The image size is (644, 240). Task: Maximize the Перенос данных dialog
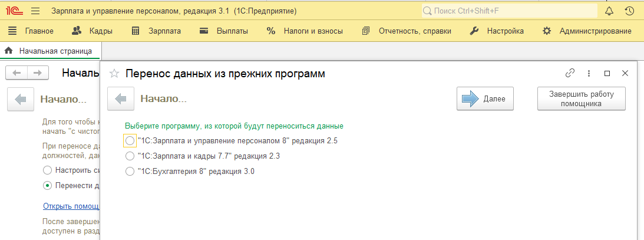pos(607,74)
